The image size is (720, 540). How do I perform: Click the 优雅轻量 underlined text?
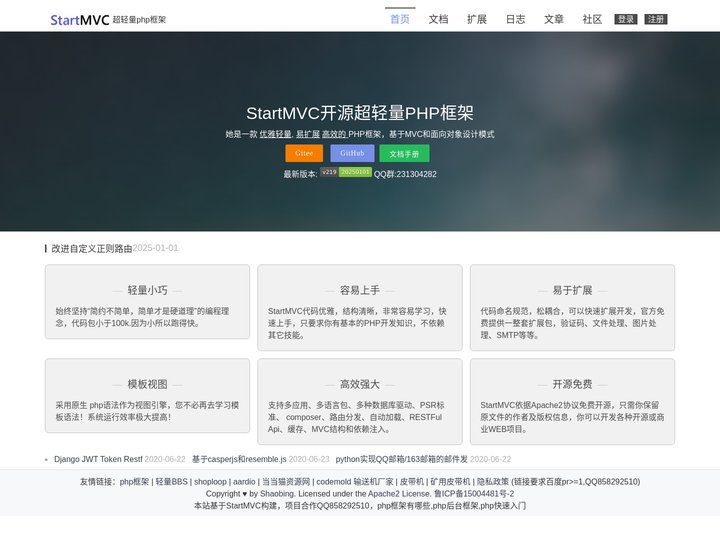276,134
